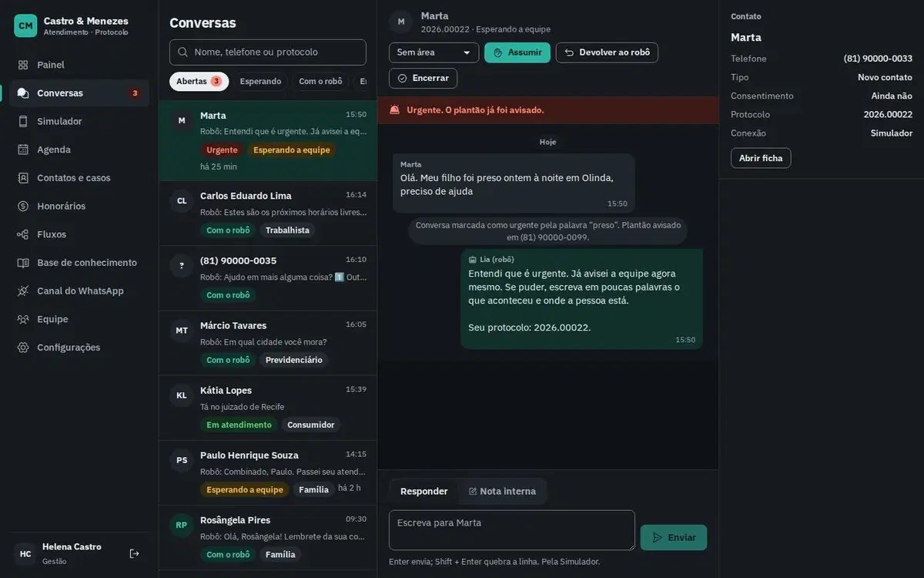The image size is (924, 578).
Task: Click the Abrir ficha button
Action: pyautogui.click(x=761, y=158)
